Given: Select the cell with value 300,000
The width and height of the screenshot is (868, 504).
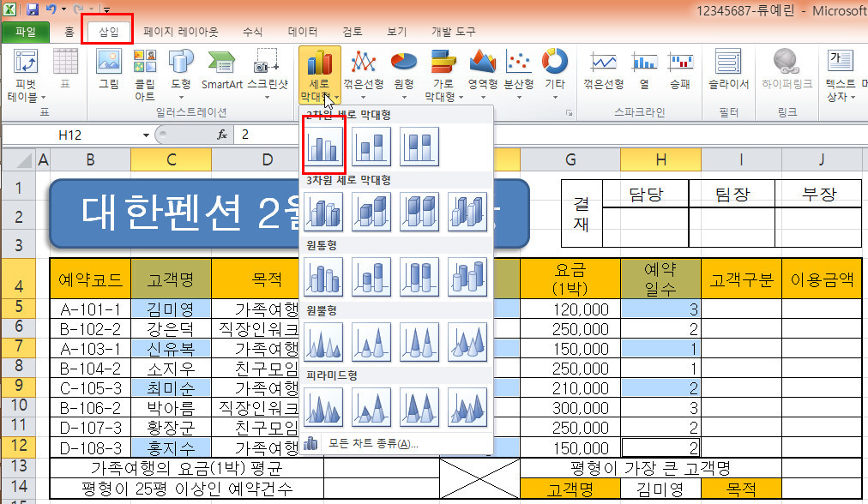Looking at the screenshot, I should [x=570, y=408].
